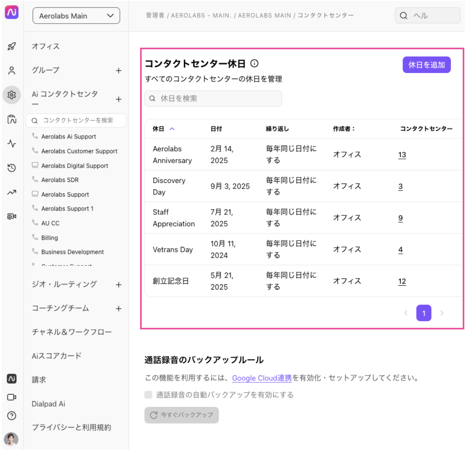
Task: Open the 9 contact centers link for Staff Appreciation
Action: tap(400, 218)
